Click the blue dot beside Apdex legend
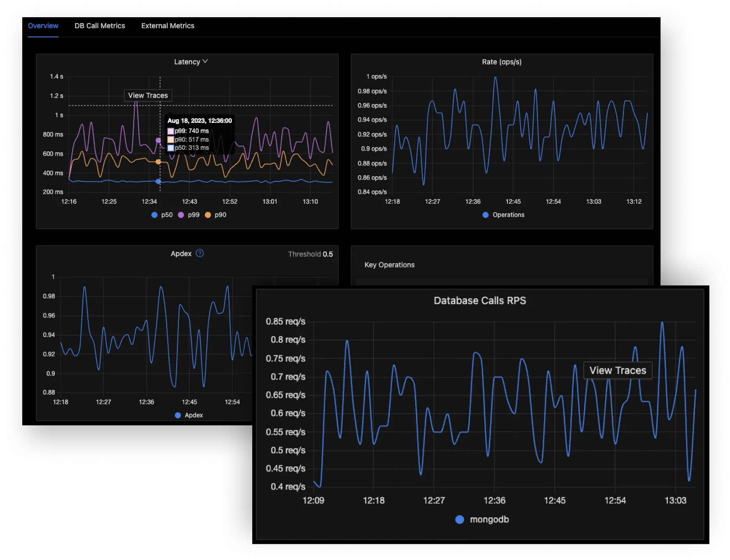Image resolution: width=730 pixels, height=560 pixels. (178, 415)
